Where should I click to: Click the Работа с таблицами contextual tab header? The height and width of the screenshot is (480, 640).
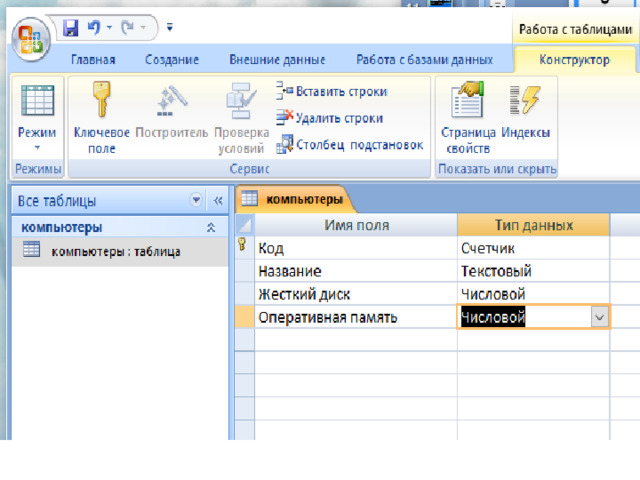tap(575, 29)
